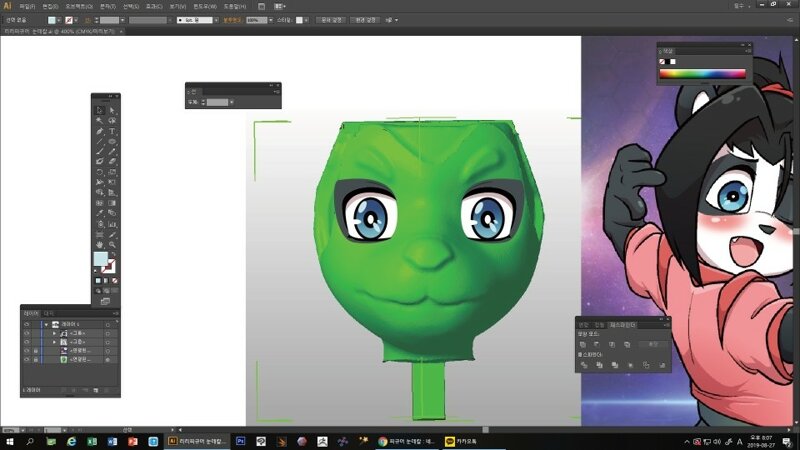Viewport: 800px width, 450px height.
Task: Select the Type tool
Action: (x=112, y=131)
